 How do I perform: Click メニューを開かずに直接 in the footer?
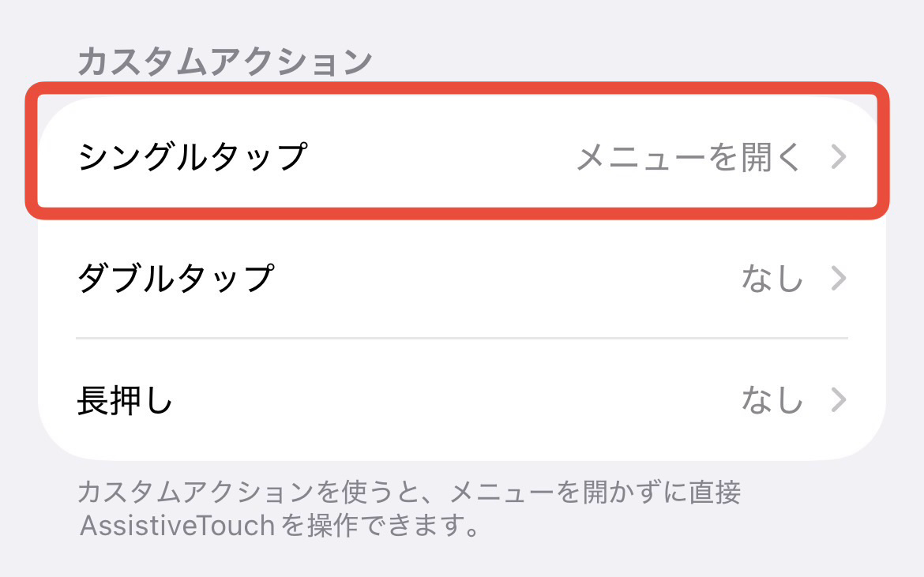[595, 493]
